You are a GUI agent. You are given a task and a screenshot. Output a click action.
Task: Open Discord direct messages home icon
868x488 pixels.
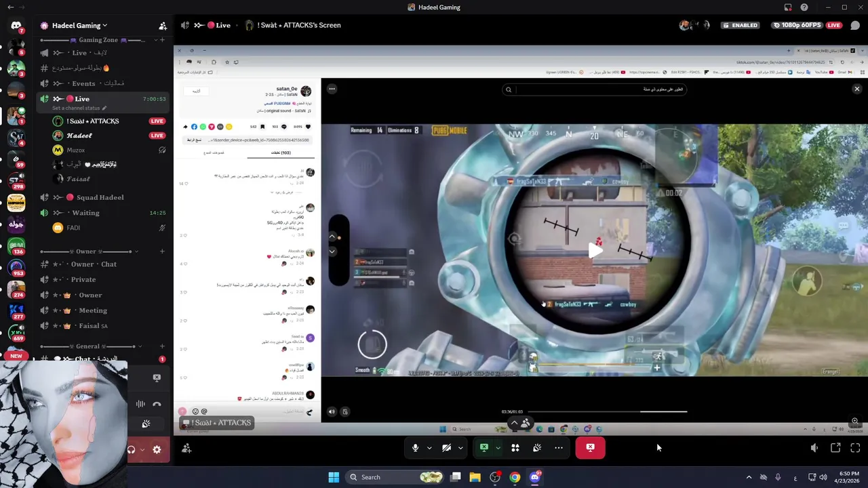tap(16, 26)
